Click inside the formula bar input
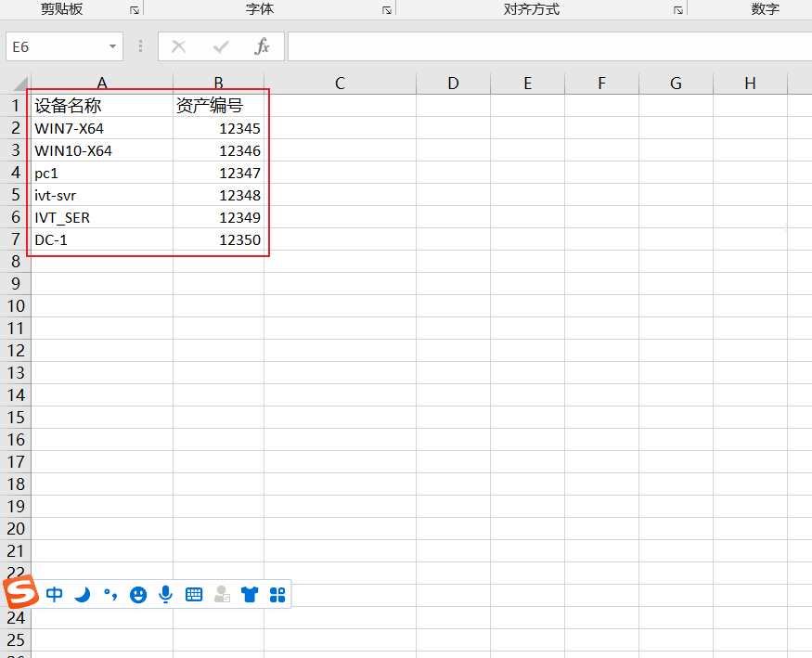 click(548, 46)
